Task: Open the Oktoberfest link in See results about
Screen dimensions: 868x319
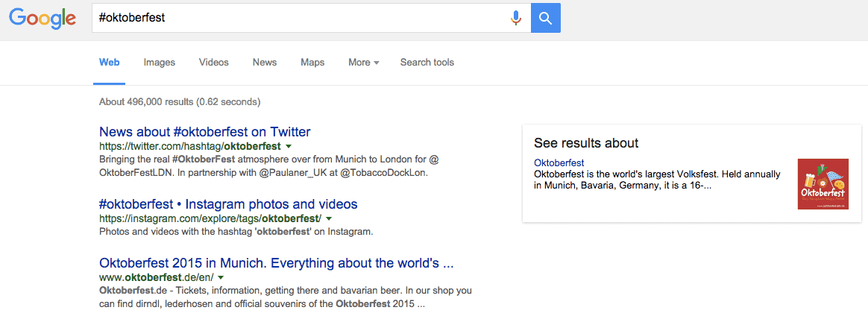Action: point(559,163)
